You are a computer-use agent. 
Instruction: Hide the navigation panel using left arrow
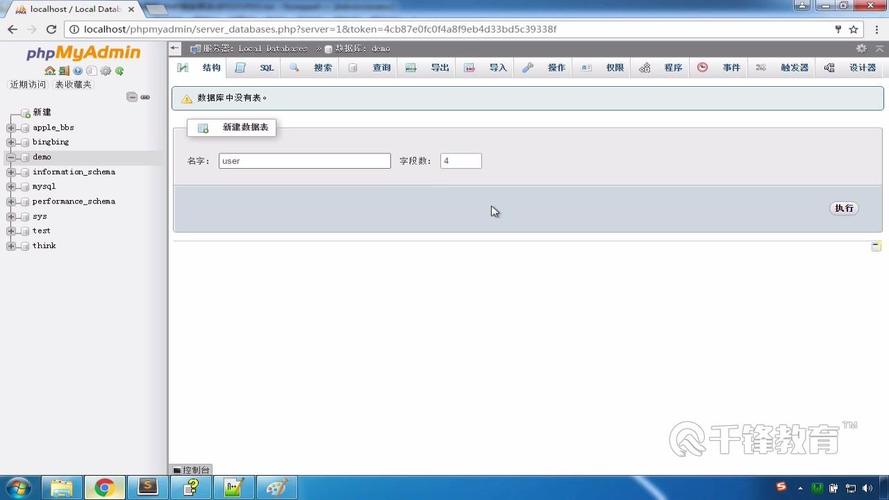pyautogui.click(x=175, y=49)
